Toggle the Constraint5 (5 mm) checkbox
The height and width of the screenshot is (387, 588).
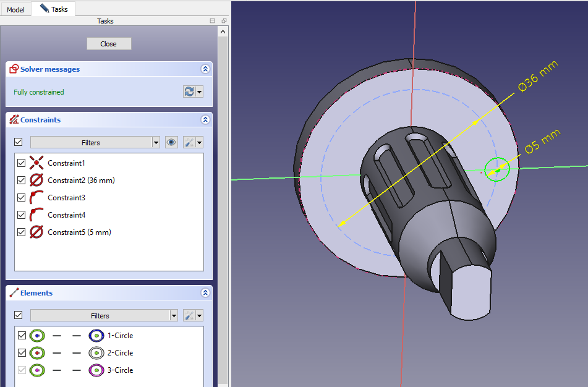(x=22, y=232)
